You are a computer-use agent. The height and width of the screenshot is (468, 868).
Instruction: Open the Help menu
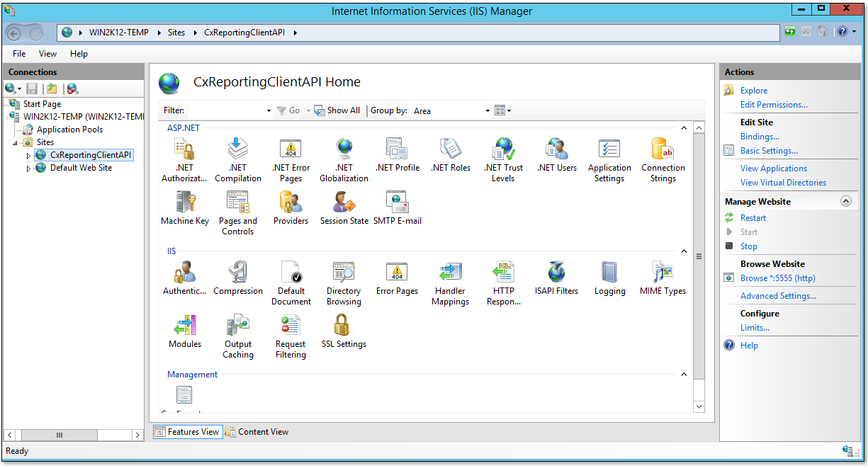click(79, 54)
